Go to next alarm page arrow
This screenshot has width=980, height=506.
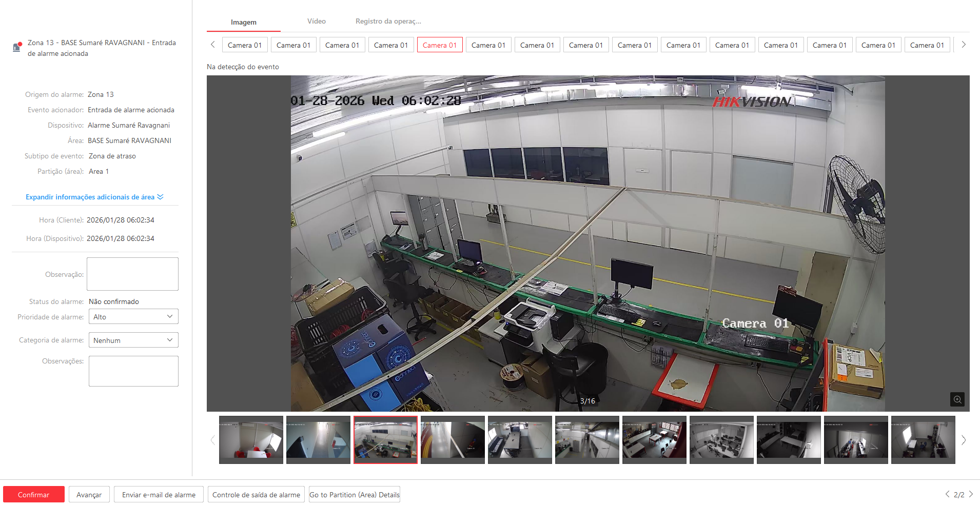(x=971, y=494)
